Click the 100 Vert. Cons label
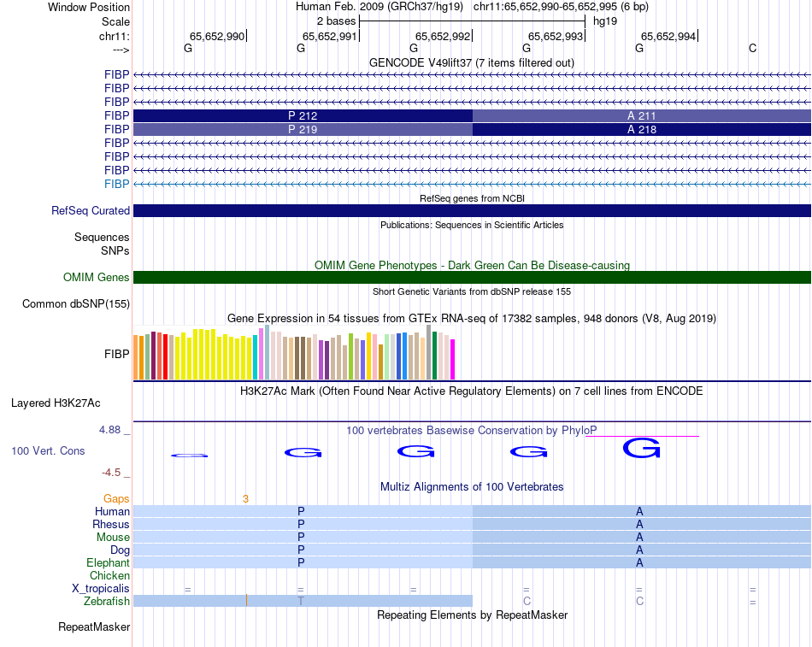Viewport: 812px width, 647px height. (x=48, y=451)
